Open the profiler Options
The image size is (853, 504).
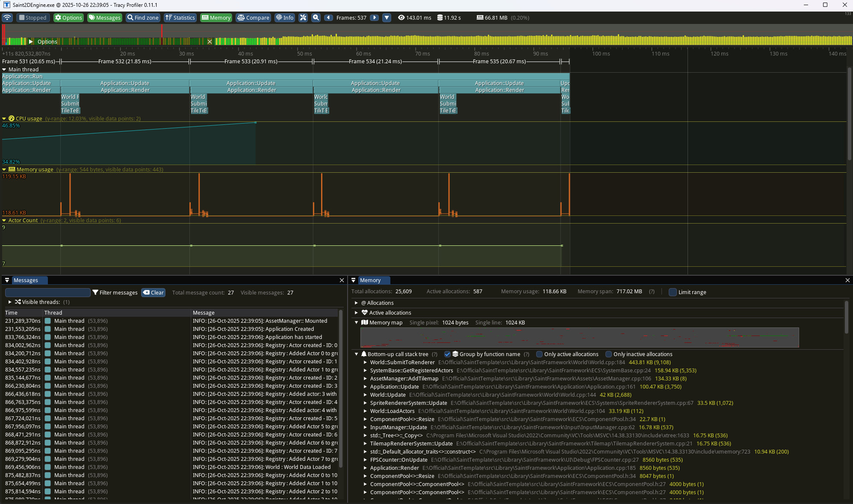[x=68, y=18]
